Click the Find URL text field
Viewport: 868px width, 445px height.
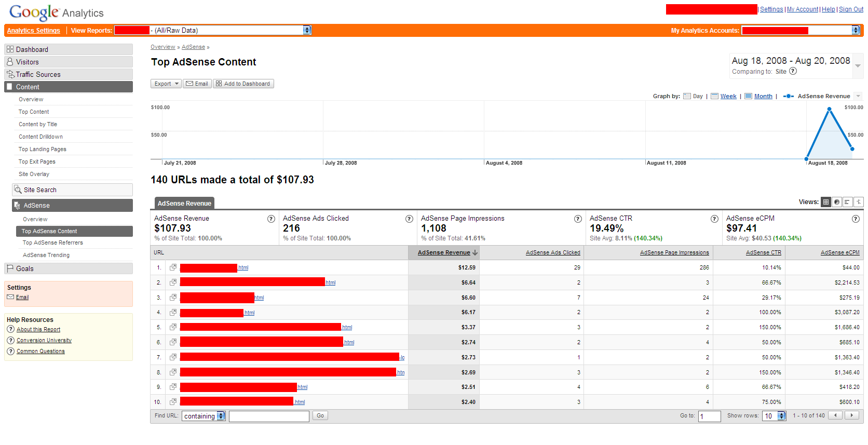(x=269, y=416)
